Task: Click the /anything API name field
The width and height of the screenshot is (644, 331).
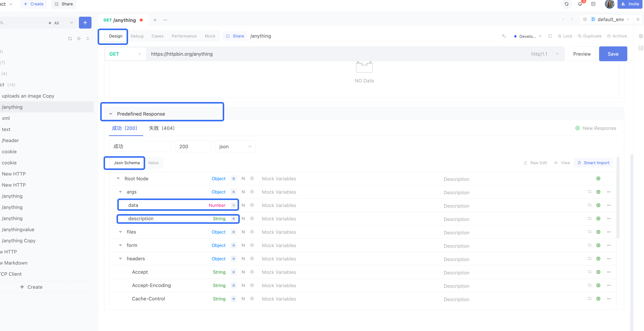Action: [x=374, y=36]
